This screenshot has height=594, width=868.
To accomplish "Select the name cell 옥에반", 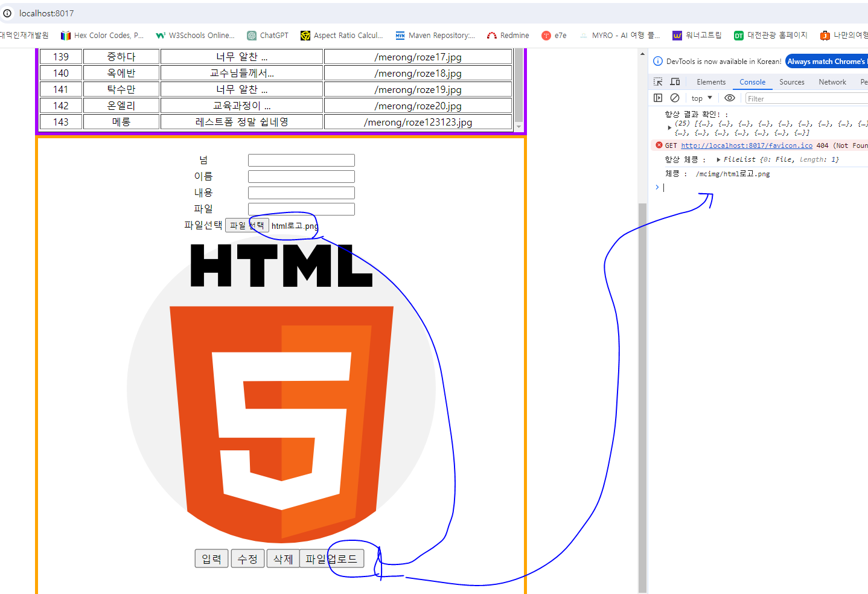I will (x=121, y=73).
